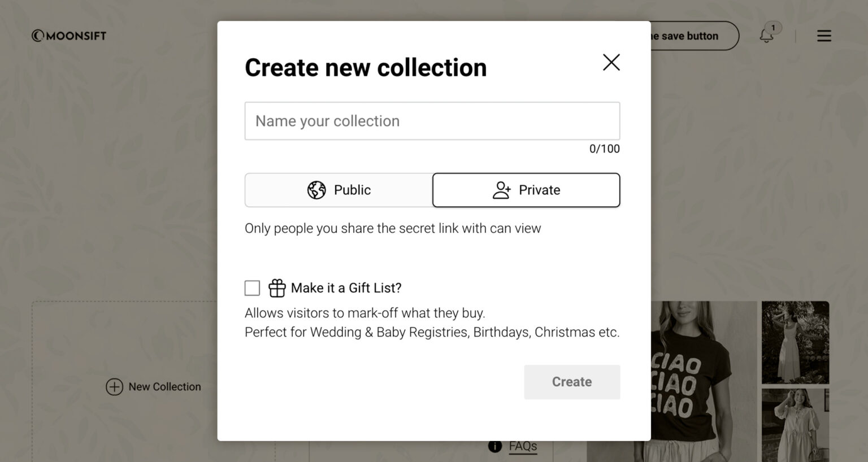Click the plus icon beside New Collection
The width and height of the screenshot is (868, 462).
(115, 387)
